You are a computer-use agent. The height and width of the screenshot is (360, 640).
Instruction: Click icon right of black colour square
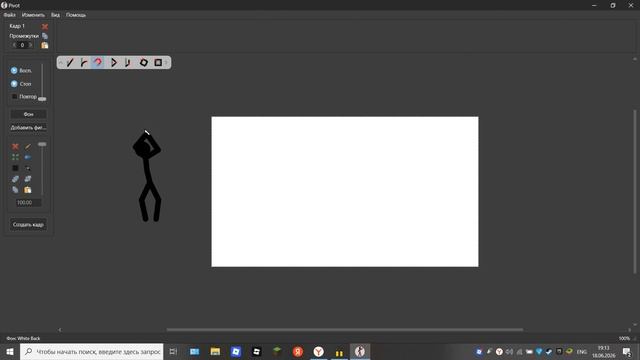pyautogui.click(x=28, y=168)
